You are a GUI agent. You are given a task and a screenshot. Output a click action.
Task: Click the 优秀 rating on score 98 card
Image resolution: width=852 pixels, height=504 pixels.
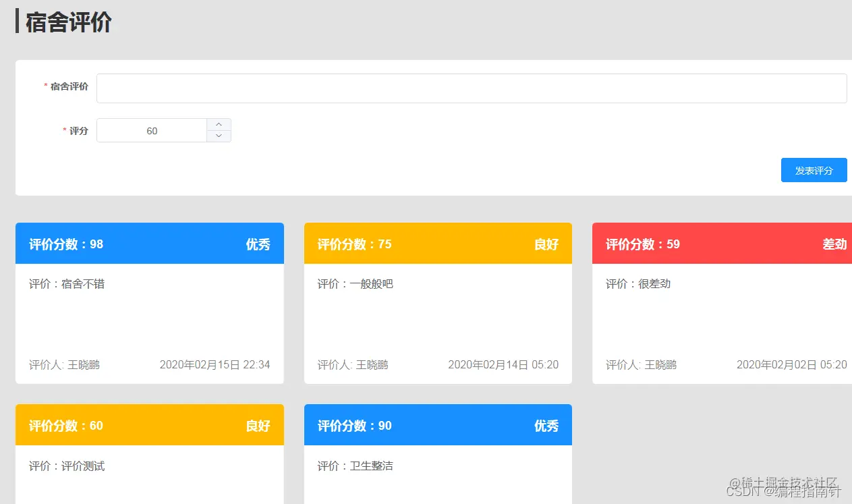tap(258, 244)
